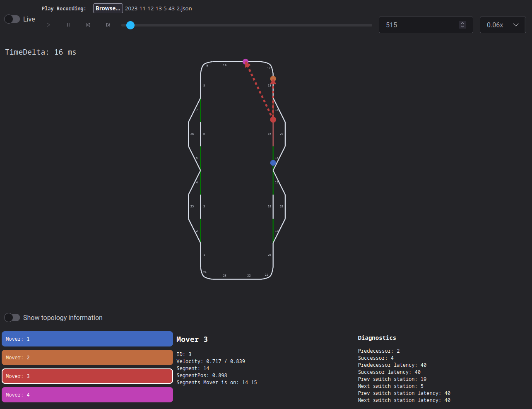Viewport: 532px width, 409px height.
Task: Select the red mover dot on track
Action: point(273,120)
